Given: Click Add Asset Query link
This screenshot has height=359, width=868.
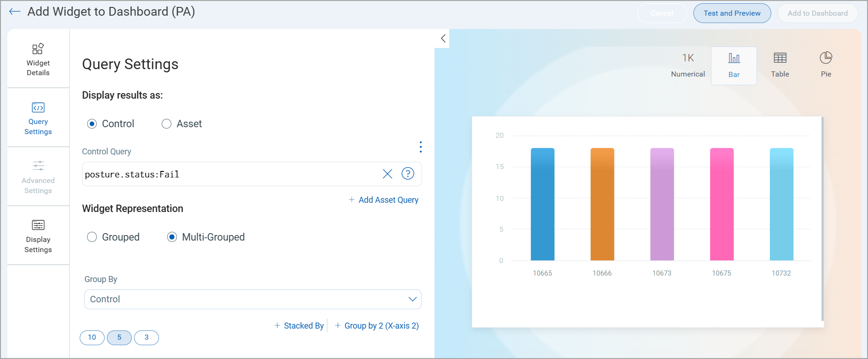Looking at the screenshot, I should (x=383, y=200).
